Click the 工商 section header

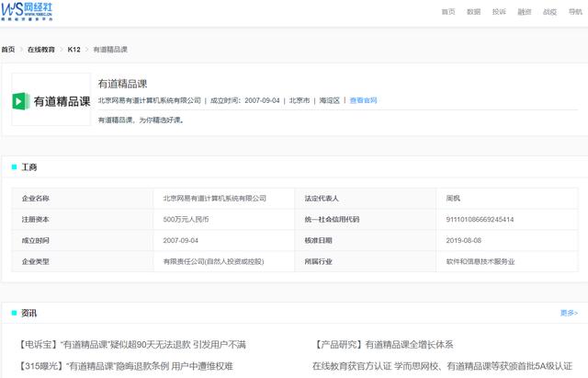click(x=29, y=167)
